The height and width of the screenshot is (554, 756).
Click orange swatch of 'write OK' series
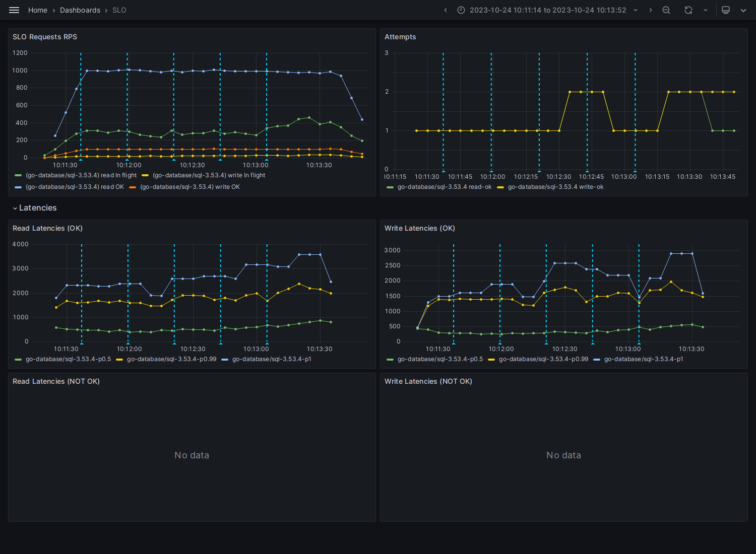[133, 187]
